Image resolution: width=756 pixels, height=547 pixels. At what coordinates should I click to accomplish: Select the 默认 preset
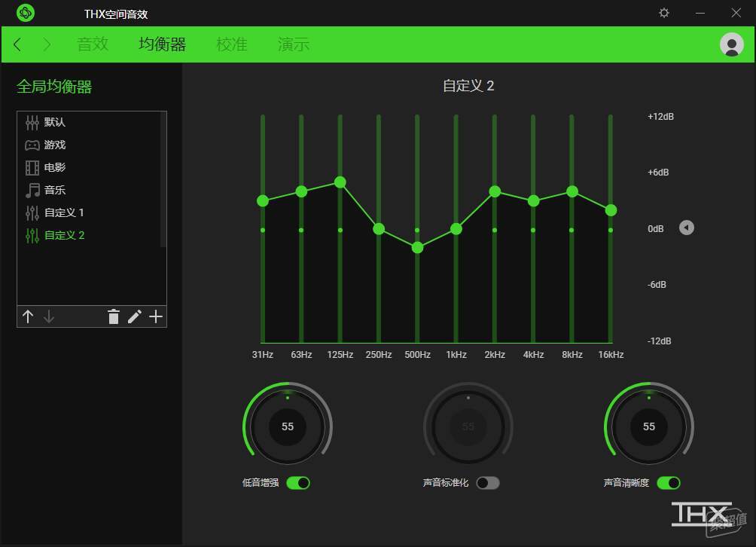[89, 123]
